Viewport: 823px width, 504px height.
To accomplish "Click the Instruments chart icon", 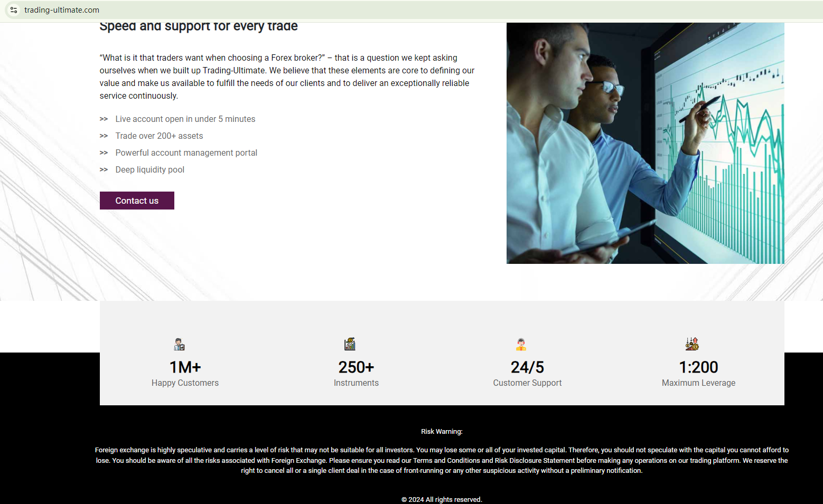I will 350,344.
